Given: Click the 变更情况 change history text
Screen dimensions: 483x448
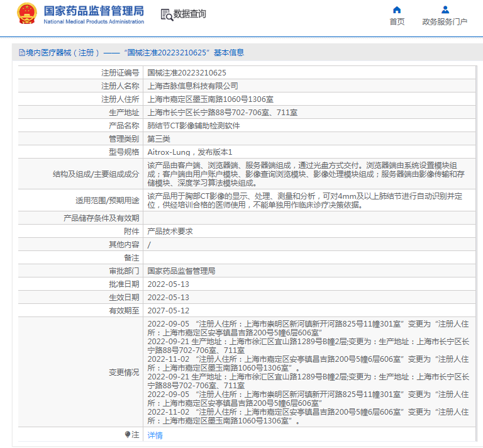Looking at the screenshot, I should pos(308,372).
